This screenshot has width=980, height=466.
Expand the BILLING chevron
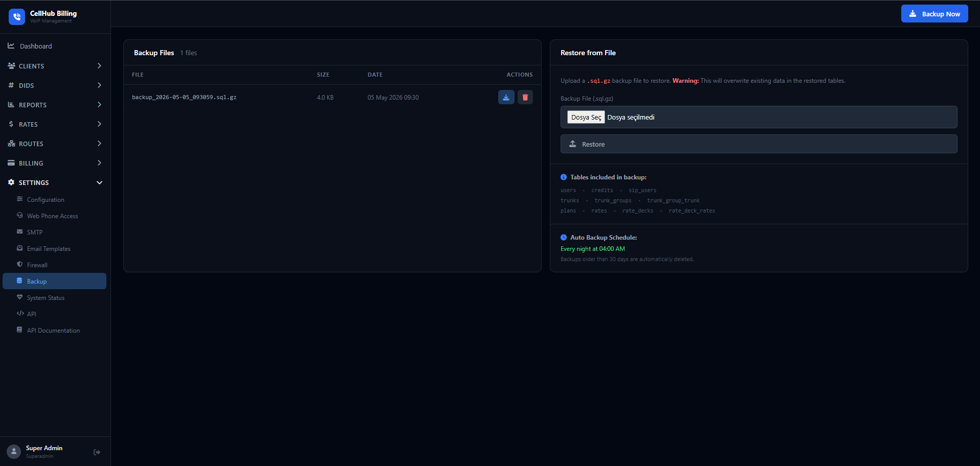coord(99,163)
